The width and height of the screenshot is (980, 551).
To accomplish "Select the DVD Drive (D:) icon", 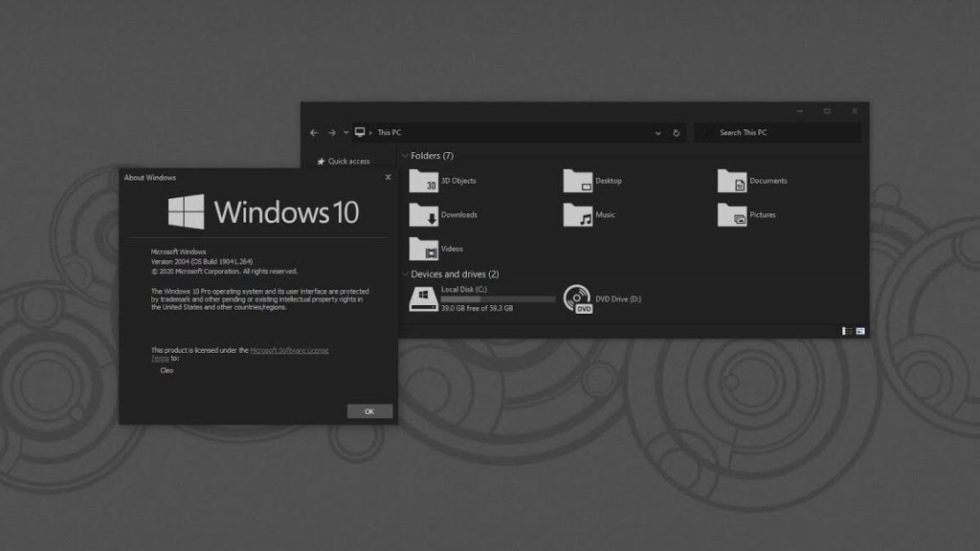I will click(577, 299).
